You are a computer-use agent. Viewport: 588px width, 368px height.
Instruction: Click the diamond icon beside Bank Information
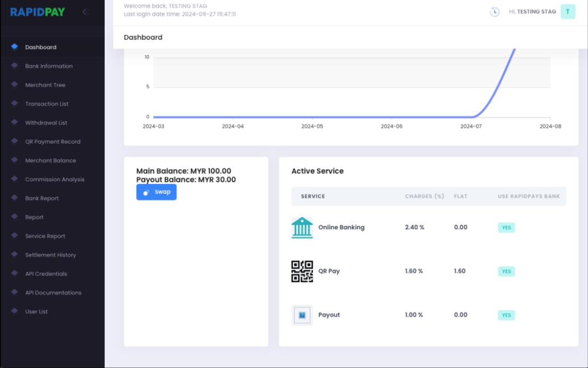click(14, 66)
